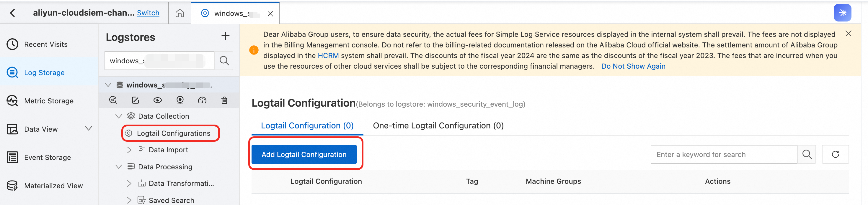Image resolution: width=868 pixels, height=205 pixels.
Task: Close the windows_ logstore tab
Action: [270, 14]
